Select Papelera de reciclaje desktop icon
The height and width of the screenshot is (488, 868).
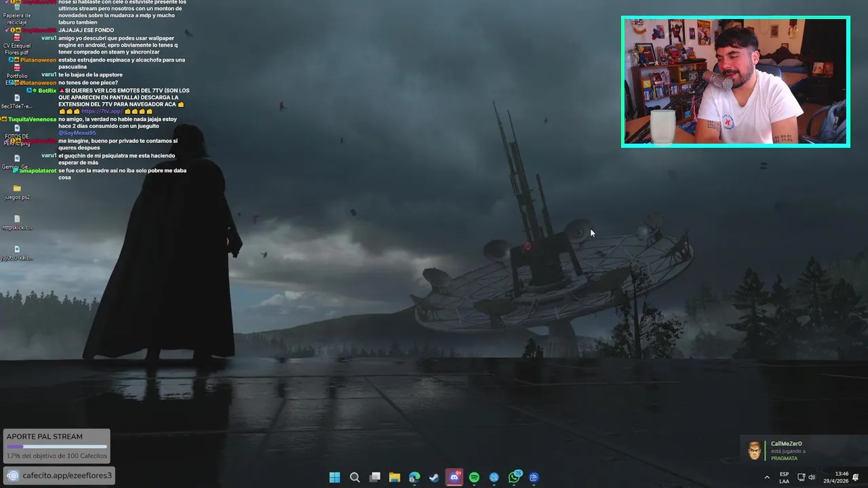point(17,14)
